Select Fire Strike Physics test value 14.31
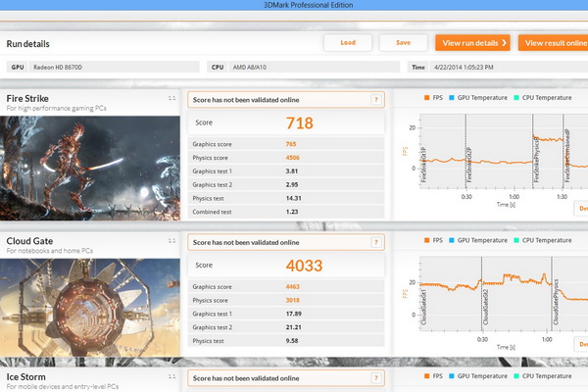588x392 pixels. point(294,198)
